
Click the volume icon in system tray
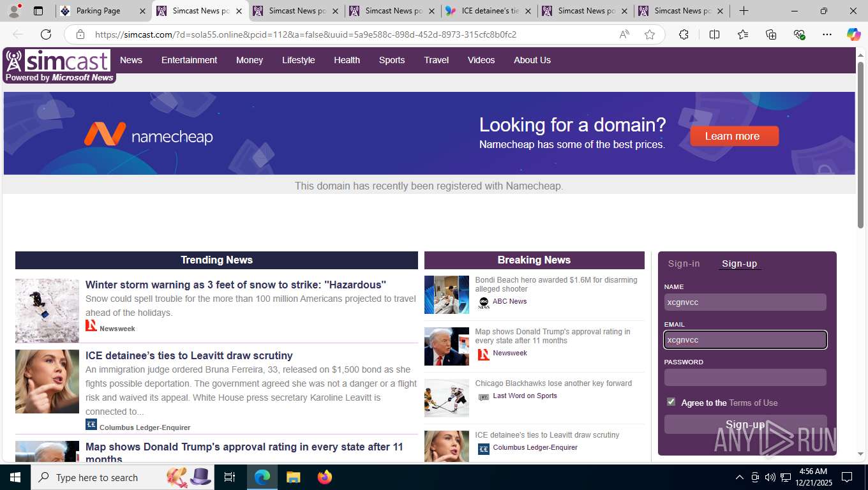(770, 477)
